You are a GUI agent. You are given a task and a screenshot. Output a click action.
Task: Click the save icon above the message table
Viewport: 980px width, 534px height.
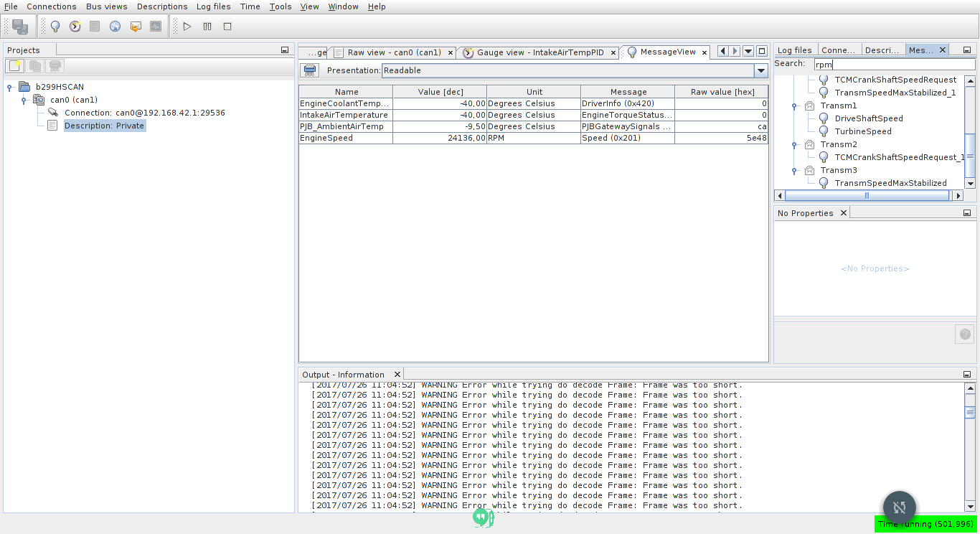[310, 70]
